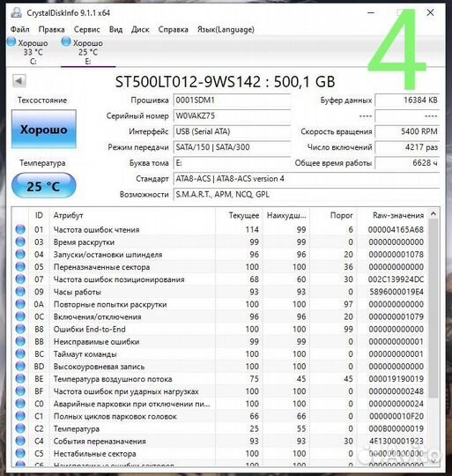Click the transfer mode field SATA/150 | SATA/300
Viewport: 452px width, 476px height.
coord(232,147)
